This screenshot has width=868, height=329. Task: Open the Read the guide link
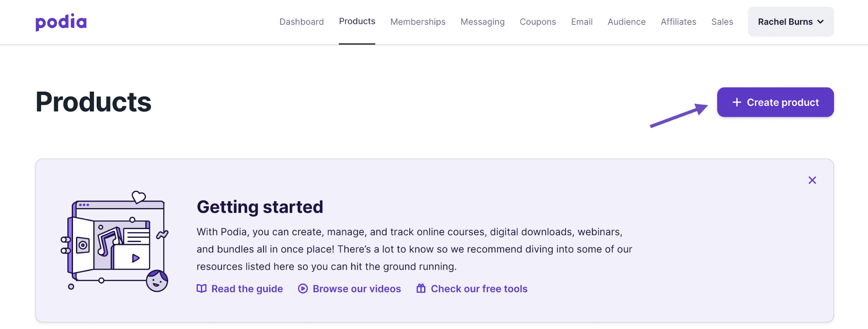tap(240, 289)
